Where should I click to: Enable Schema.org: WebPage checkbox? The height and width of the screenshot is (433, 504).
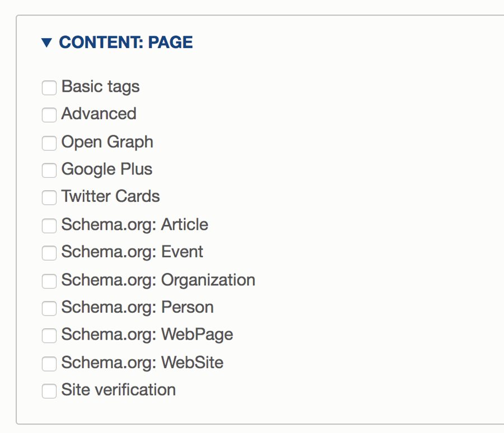(49, 336)
